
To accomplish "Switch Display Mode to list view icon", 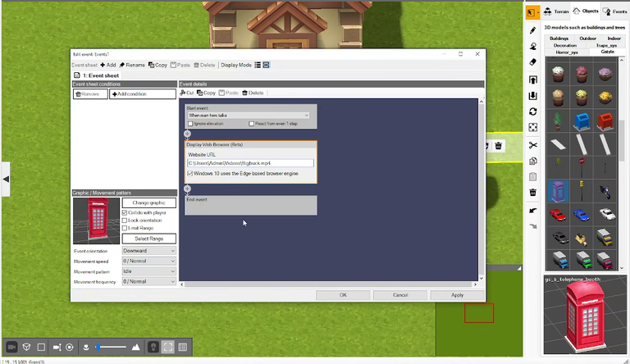I will [x=258, y=65].
